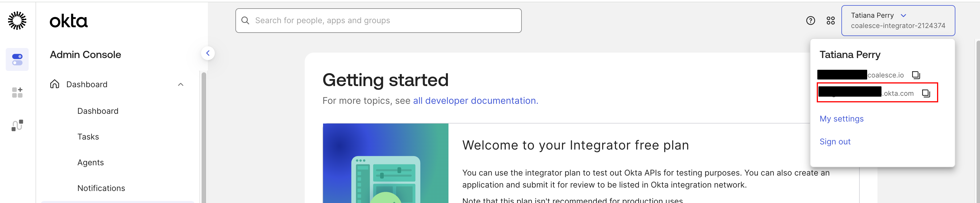This screenshot has width=980, height=203.
Task: Click the search for people, apps and groups field
Action: [378, 21]
